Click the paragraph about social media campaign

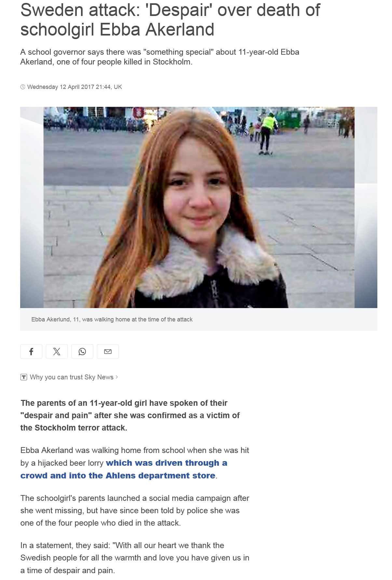point(135,511)
